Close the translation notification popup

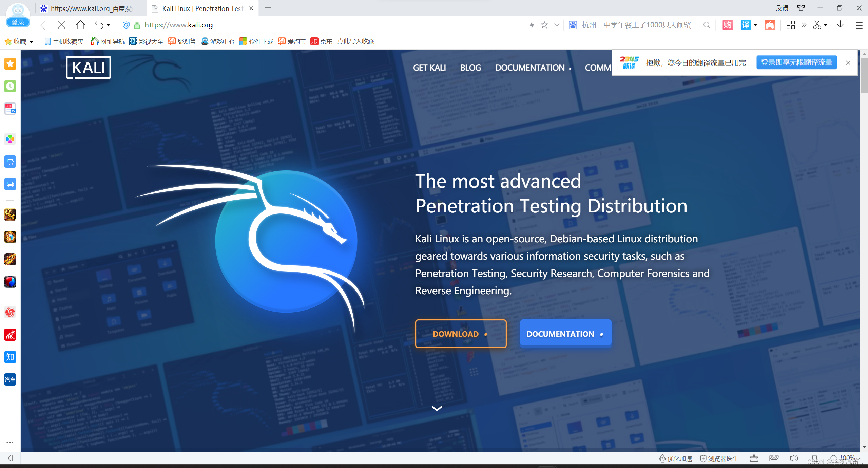(x=848, y=63)
